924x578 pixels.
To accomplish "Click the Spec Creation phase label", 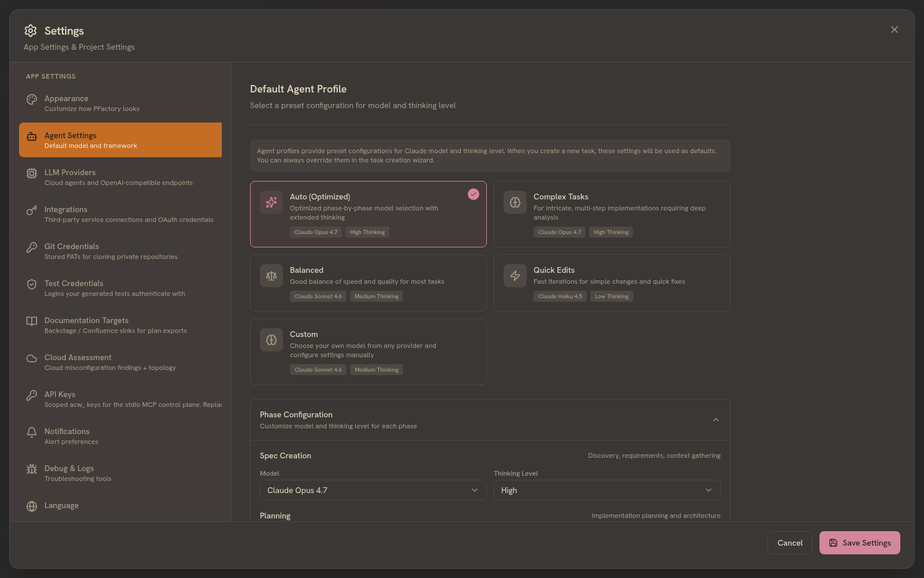I will [285, 455].
